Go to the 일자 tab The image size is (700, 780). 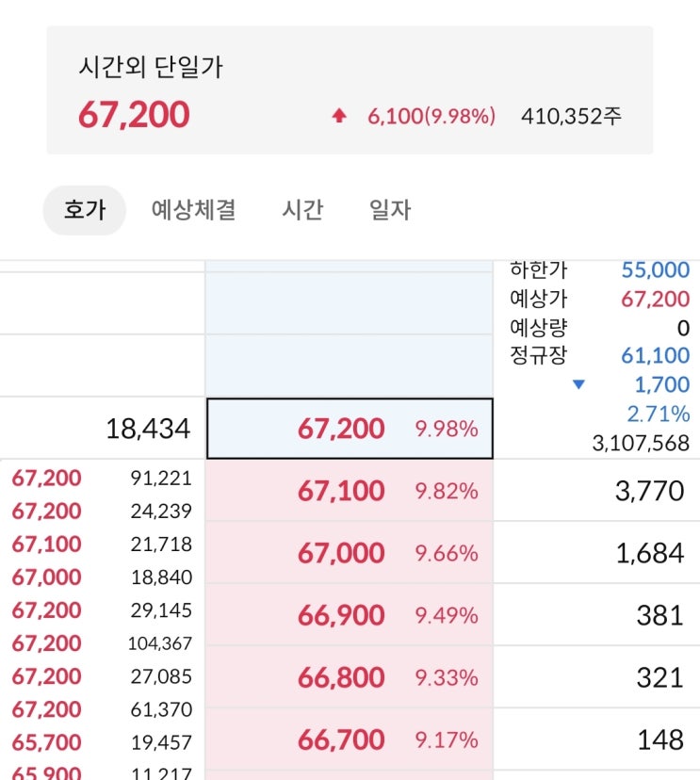pos(390,209)
